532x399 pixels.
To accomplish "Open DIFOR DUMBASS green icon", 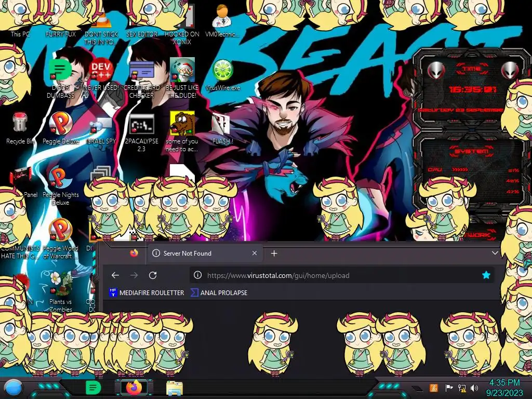I will [x=60, y=79].
